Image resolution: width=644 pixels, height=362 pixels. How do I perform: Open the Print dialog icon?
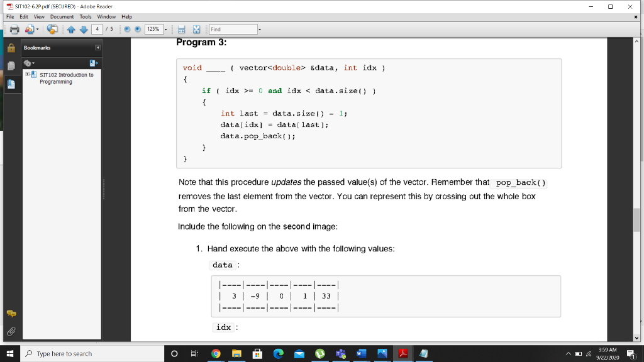pos(14,29)
